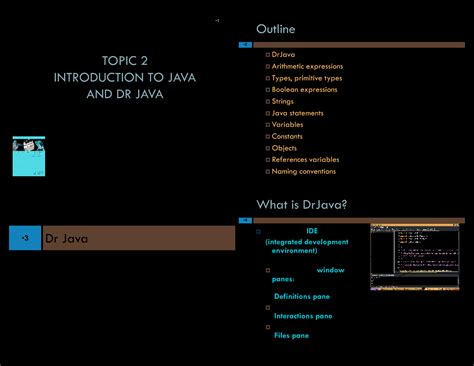Click blue slide number tab under 'What is DrJava?'
The image size is (474, 366).
[245, 220]
